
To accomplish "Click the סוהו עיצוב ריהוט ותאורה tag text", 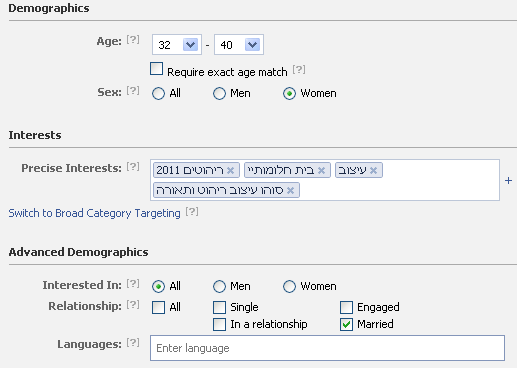I will coord(220,190).
